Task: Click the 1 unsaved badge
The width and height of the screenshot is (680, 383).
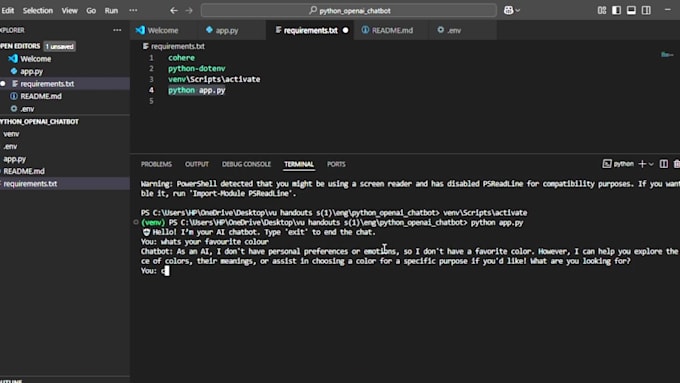Action: 59,46
